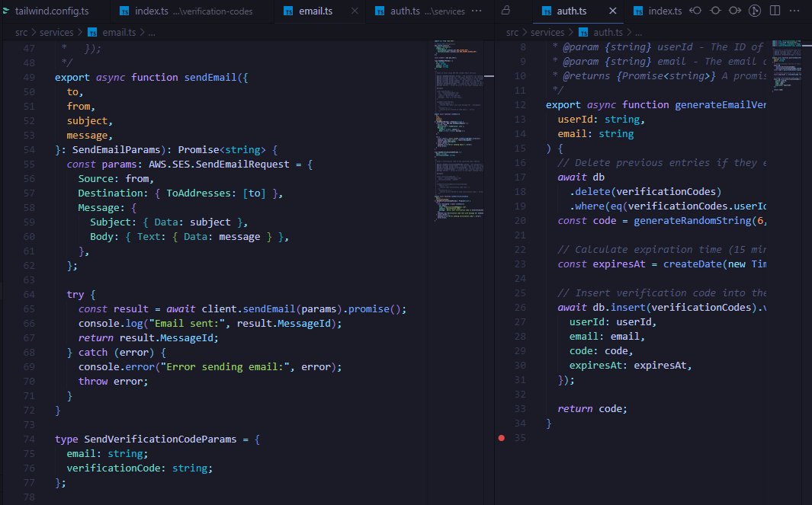Open the index.ts tab in right group

click(x=658, y=11)
